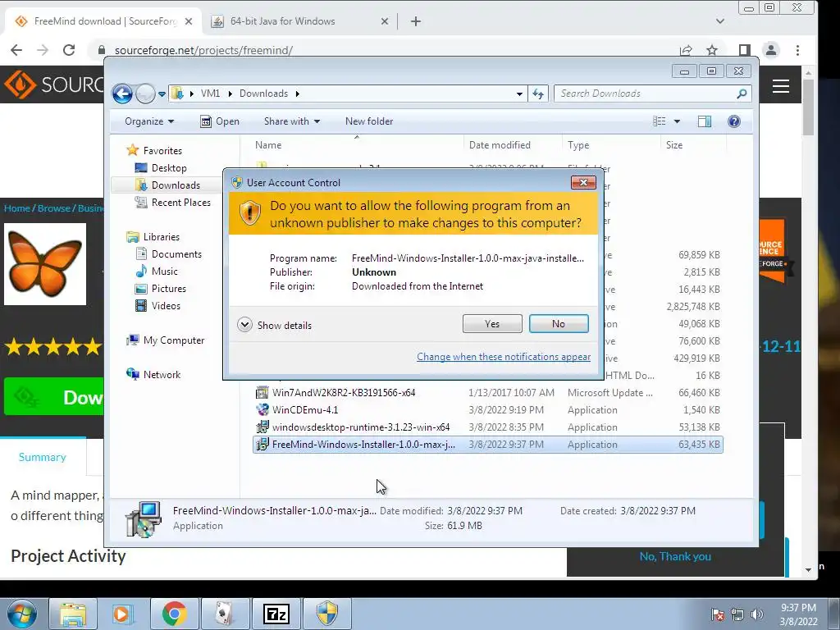Switch to FreeMind download Chrome tab

pyautogui.click(x=104, y=21)
